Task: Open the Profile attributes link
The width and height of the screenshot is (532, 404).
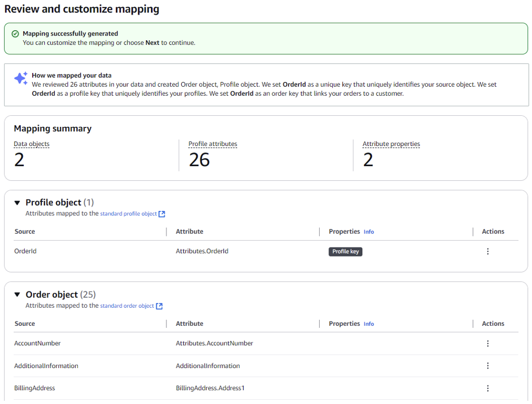Action: [x=212, y=144]
